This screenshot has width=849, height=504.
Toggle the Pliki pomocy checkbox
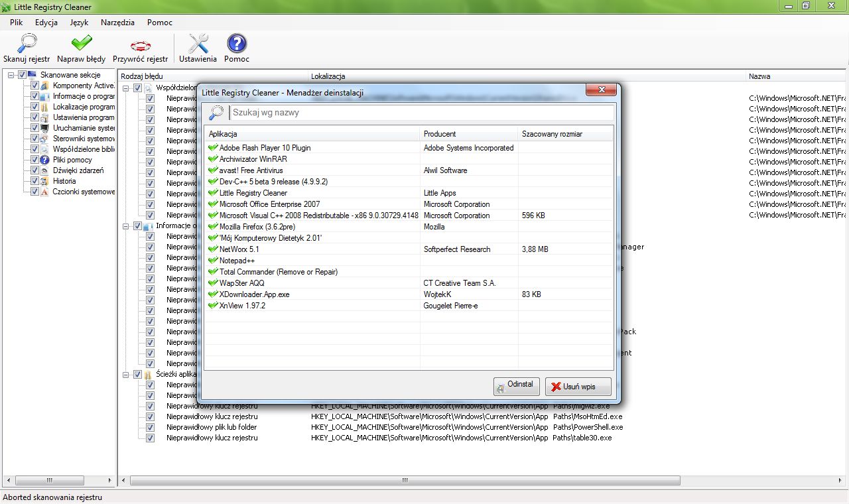(35, 160)
